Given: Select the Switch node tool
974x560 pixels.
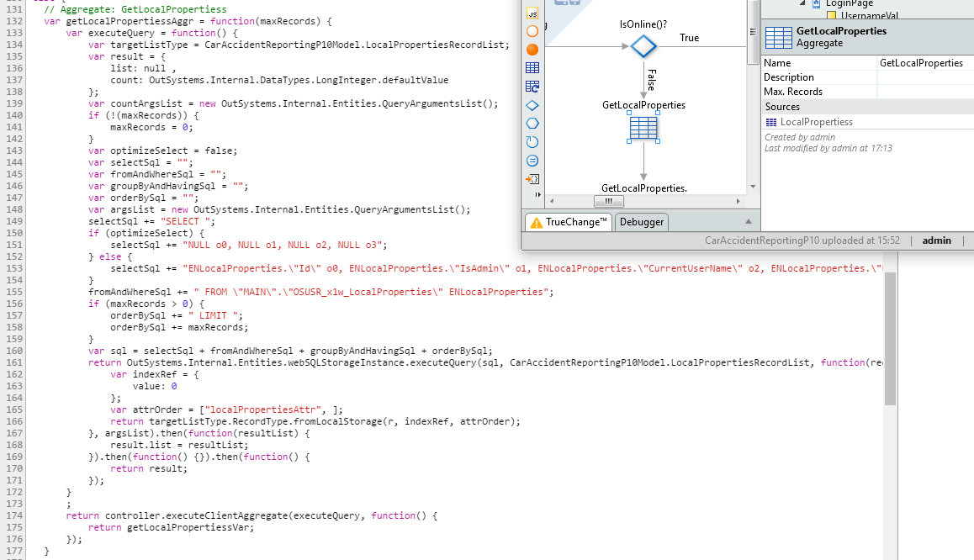Looking at the screenshot, I should (533, 123).
